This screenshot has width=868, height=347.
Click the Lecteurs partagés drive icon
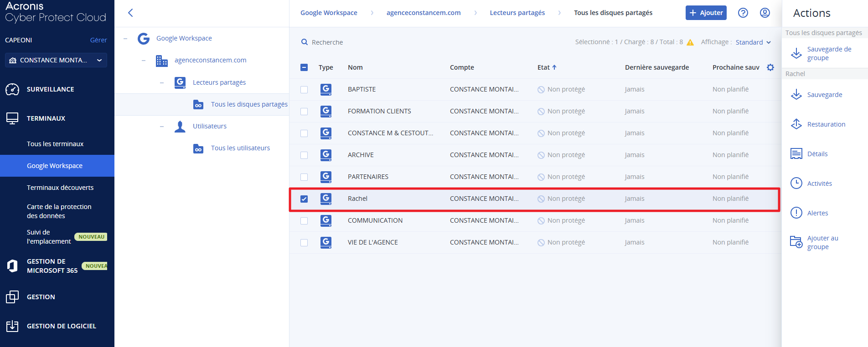click(180, 82)
